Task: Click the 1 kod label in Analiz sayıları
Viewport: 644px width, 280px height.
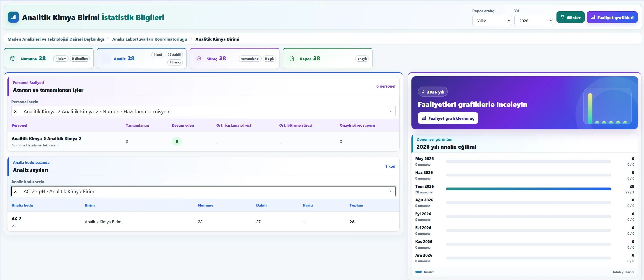Action: pos(390,166)
